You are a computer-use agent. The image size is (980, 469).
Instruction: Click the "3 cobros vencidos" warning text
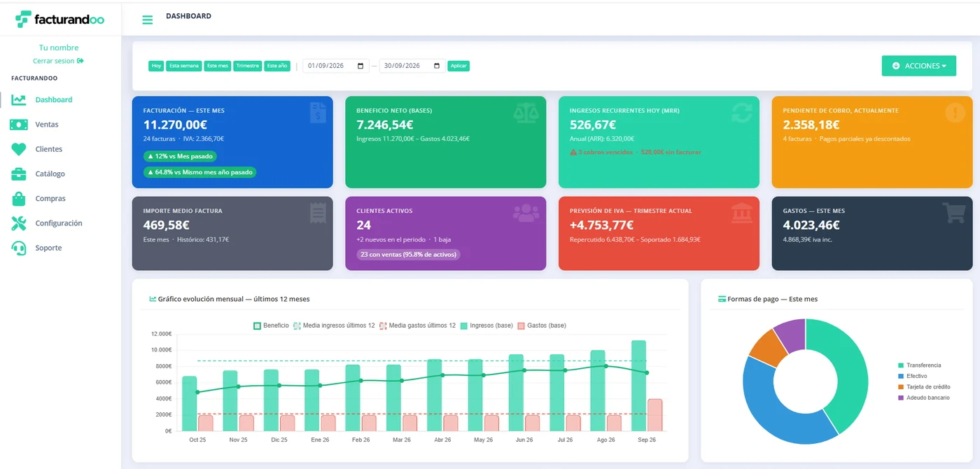pos(601,152)
